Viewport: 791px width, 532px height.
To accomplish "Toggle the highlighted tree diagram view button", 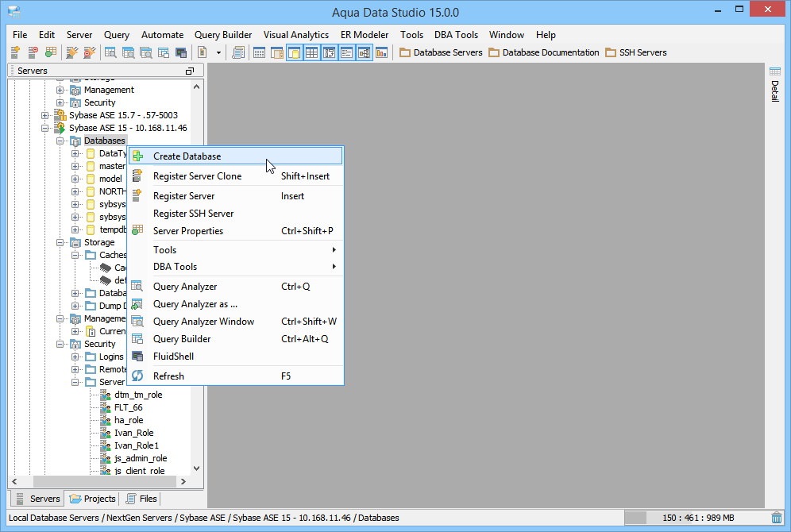I will [x=365, y=52].
